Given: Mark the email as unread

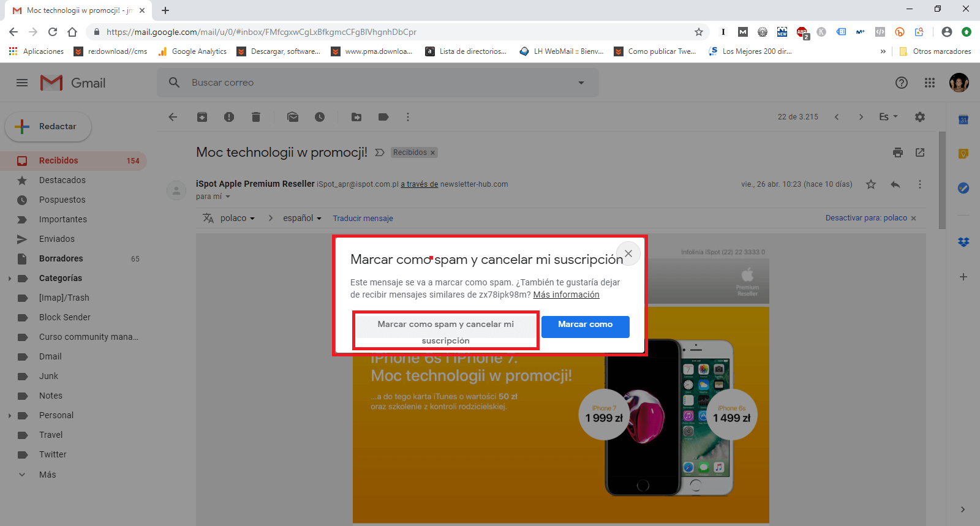Looking at the screenshot, I should click(x=293, y=117).
